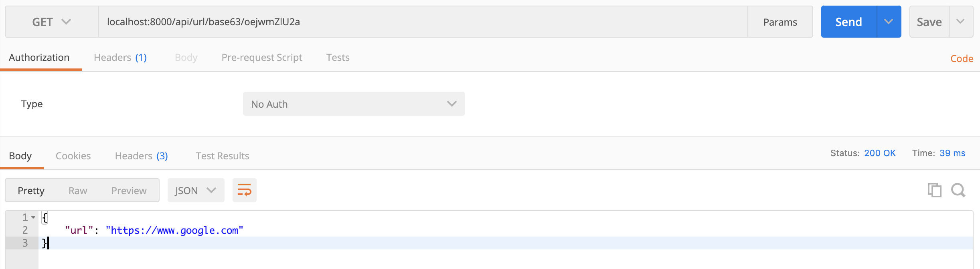Copy the response body
Screen dimensions: 980x269
(x=935, y=190)
